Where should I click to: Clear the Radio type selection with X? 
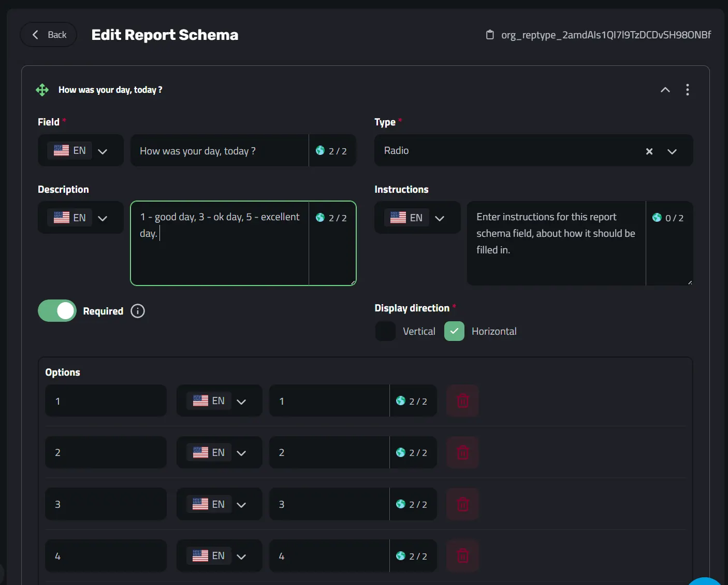pos(649,151)
